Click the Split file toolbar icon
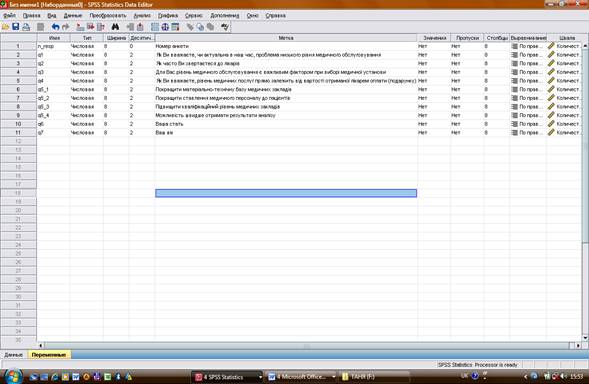The height and width of the screenshot is (384, 589). [x=155, y=27]
